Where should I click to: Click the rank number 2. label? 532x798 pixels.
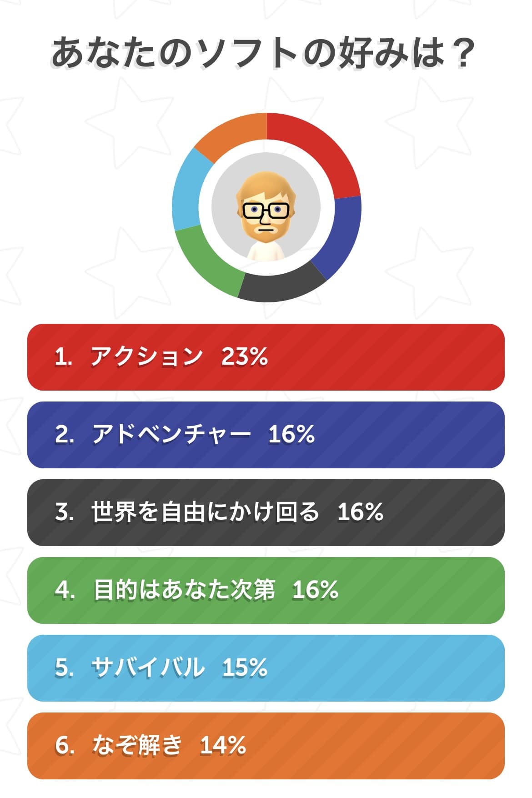point(65,434)
